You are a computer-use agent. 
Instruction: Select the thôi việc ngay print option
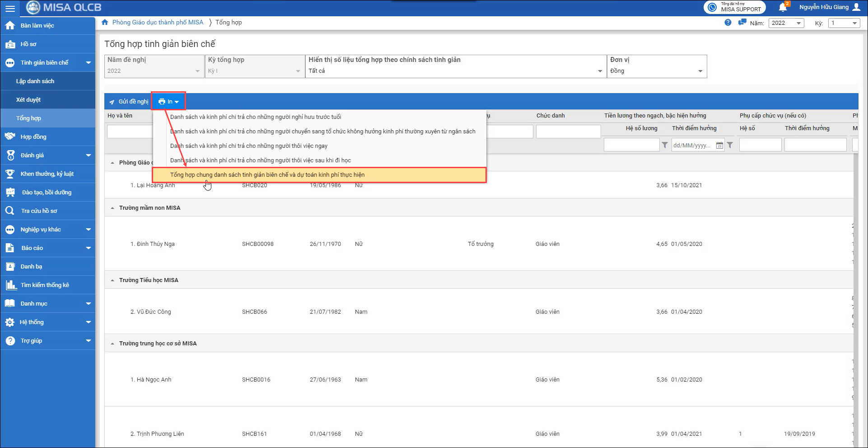[x=249, y=146]
